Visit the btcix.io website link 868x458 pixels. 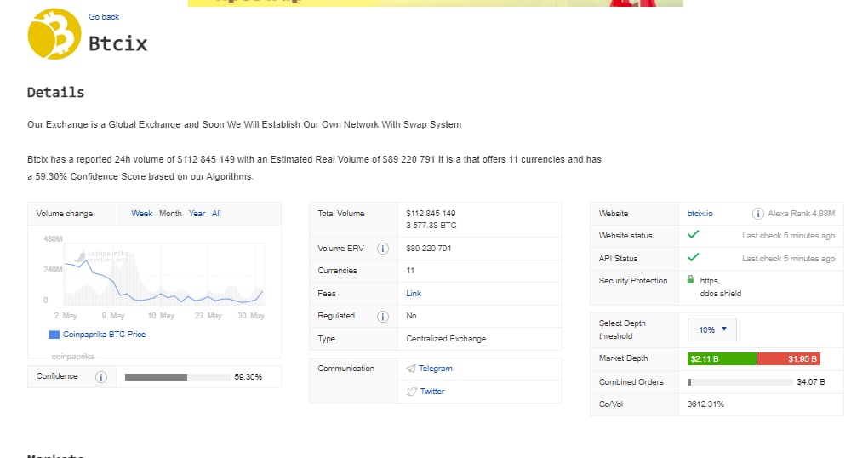click(700, 214)
